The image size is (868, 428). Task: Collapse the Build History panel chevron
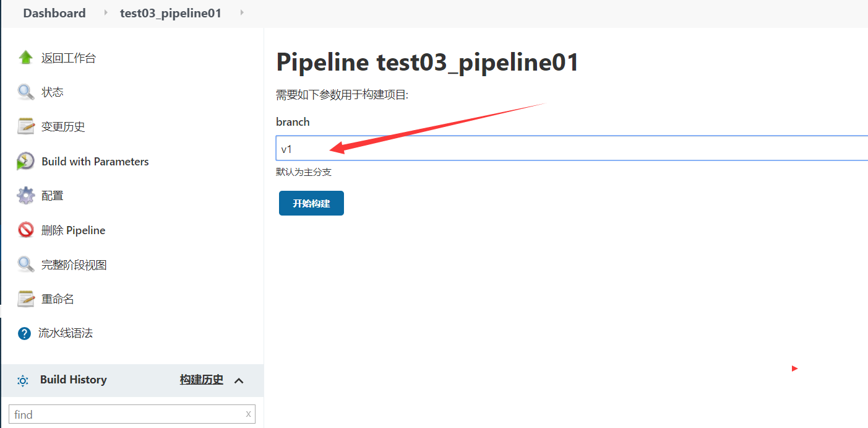coord(239,380)
